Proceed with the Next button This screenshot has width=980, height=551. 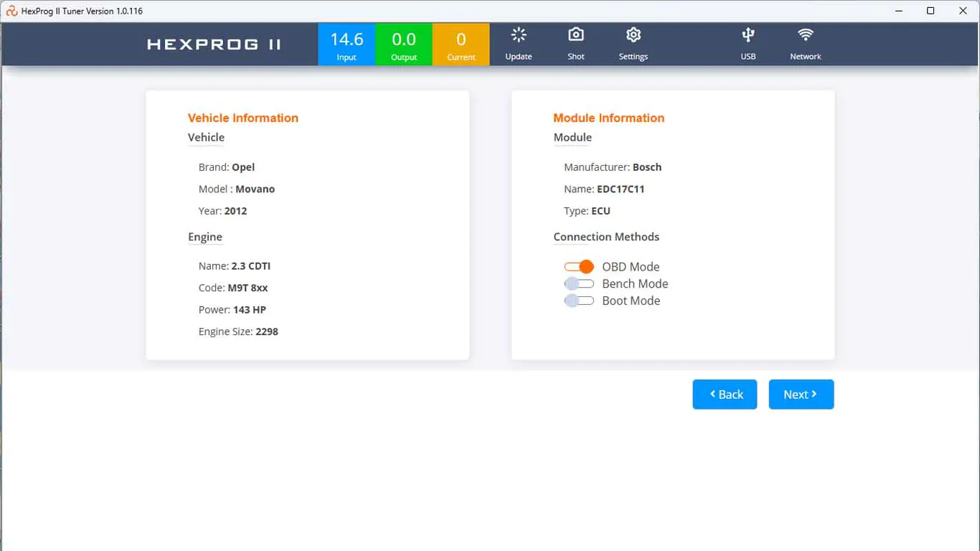[801, 395]
